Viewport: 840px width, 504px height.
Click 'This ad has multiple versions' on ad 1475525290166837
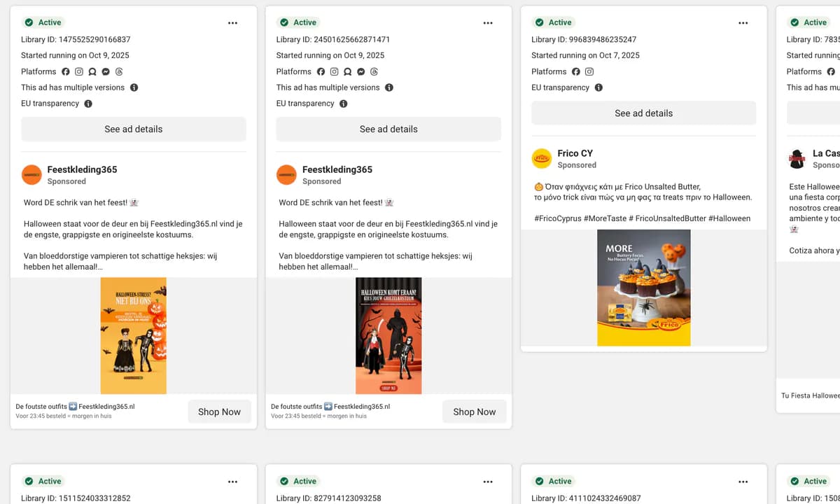(73, 87)
